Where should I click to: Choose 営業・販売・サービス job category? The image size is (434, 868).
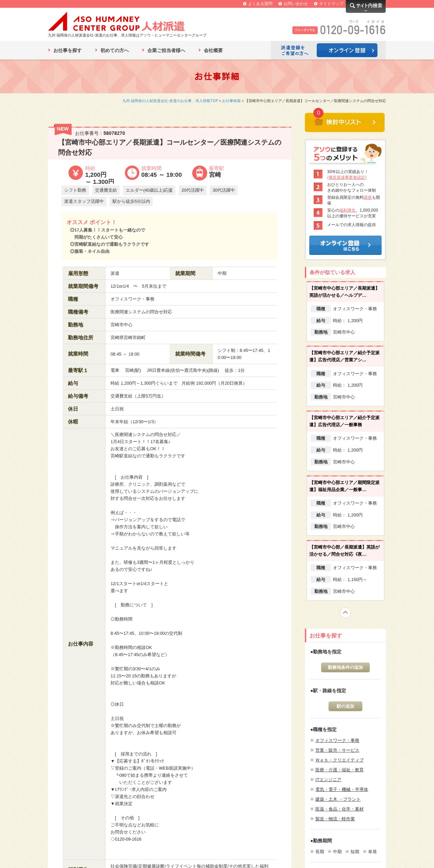(337, 750)
